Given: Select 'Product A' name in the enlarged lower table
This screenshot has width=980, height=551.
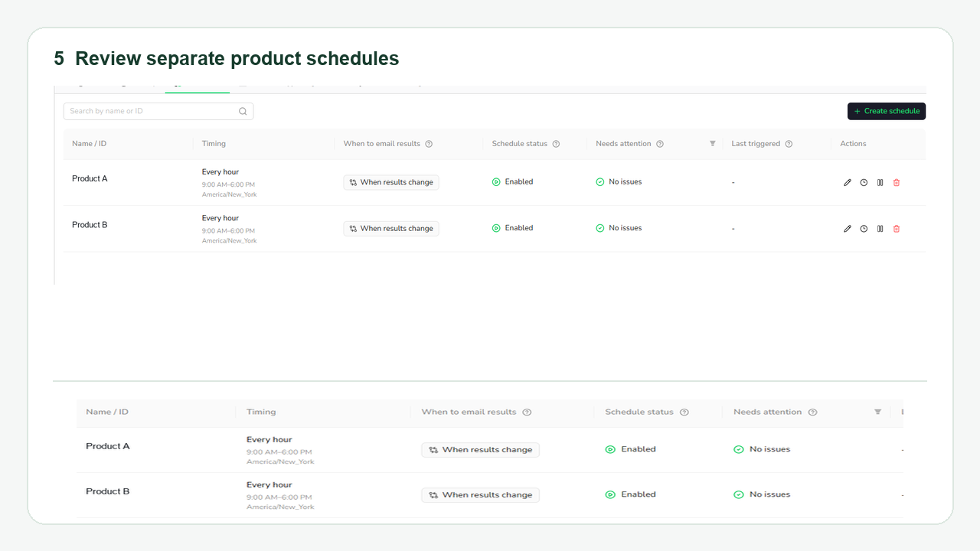Looking at the screenshot, I should (x=108, y=446).
